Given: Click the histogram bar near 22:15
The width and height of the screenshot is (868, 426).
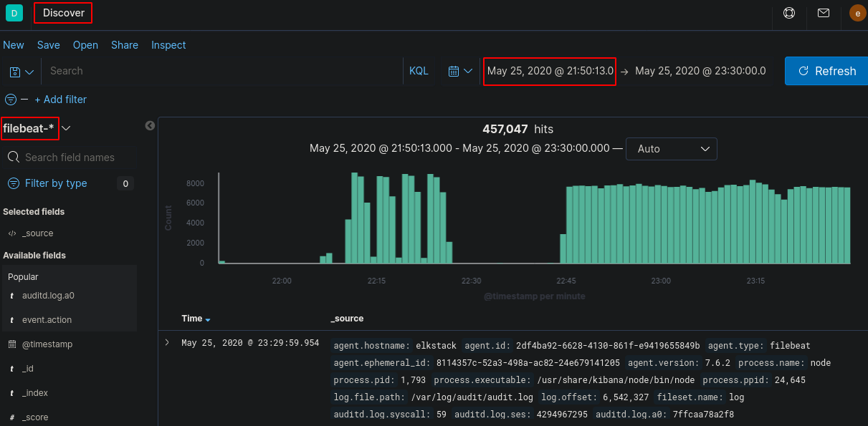Looking at the screenshot, I should tap(379, 218).
